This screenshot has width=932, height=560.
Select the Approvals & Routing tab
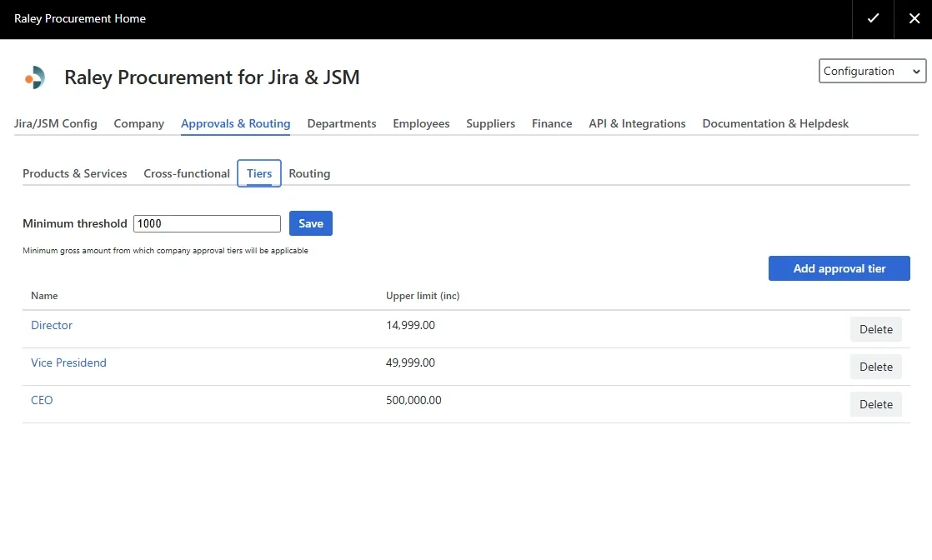pyautogui.click(x=235, y=123)
